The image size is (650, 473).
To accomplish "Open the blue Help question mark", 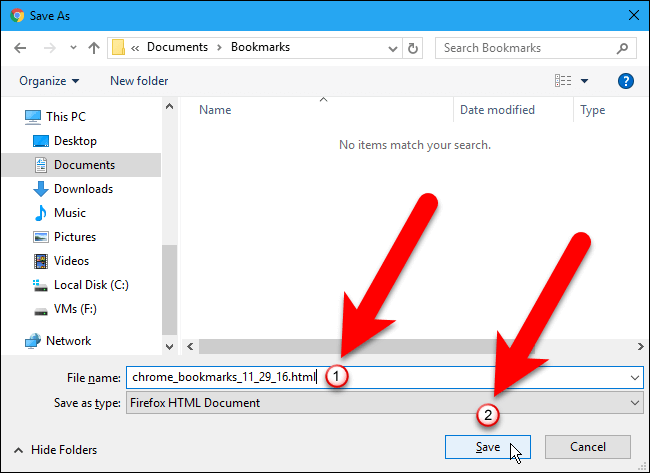I will 625,81.
